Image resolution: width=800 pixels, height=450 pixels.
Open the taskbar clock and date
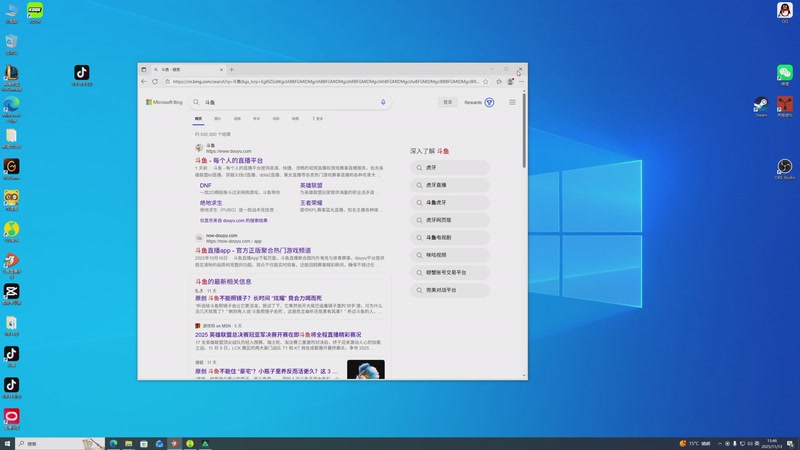click(x=771, y=443)
